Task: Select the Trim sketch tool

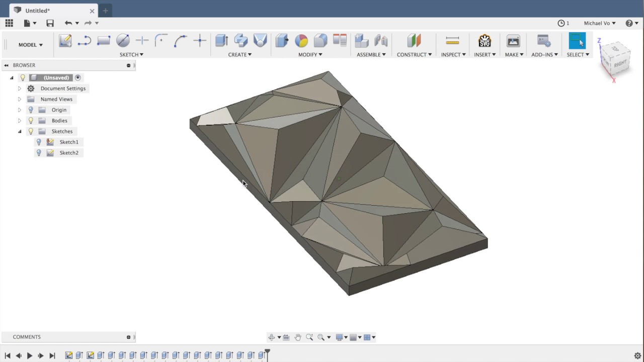Action: tap(142, 41)
